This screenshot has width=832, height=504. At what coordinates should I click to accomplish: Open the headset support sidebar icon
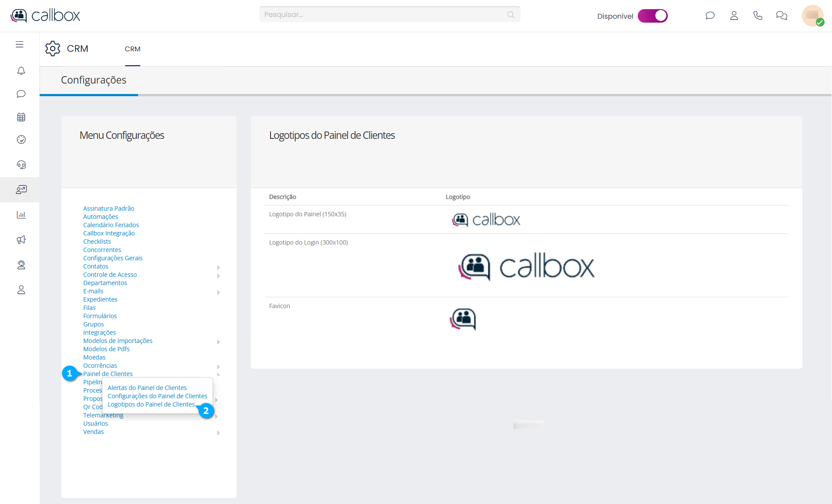coord(21,165)
